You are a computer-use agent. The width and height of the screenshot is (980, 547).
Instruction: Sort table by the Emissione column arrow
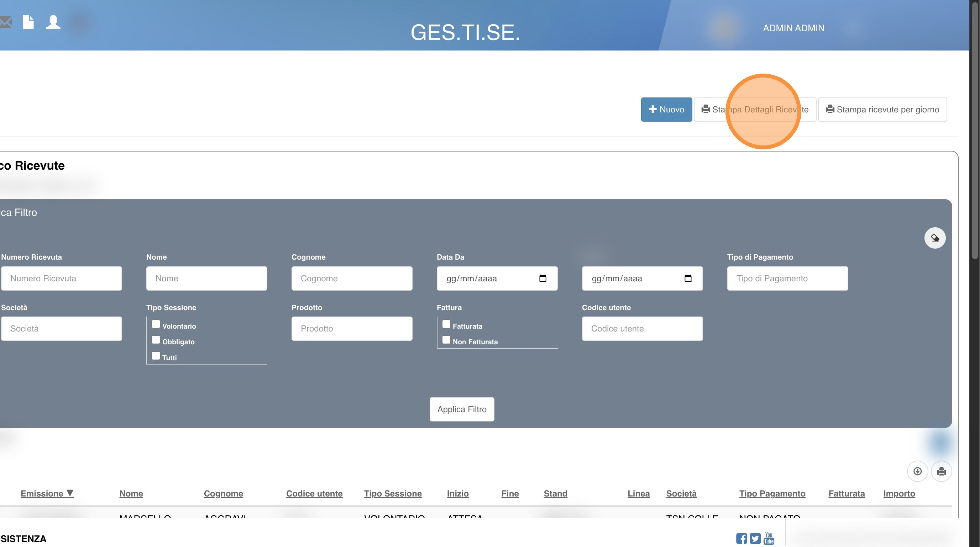tap(70, 493)
